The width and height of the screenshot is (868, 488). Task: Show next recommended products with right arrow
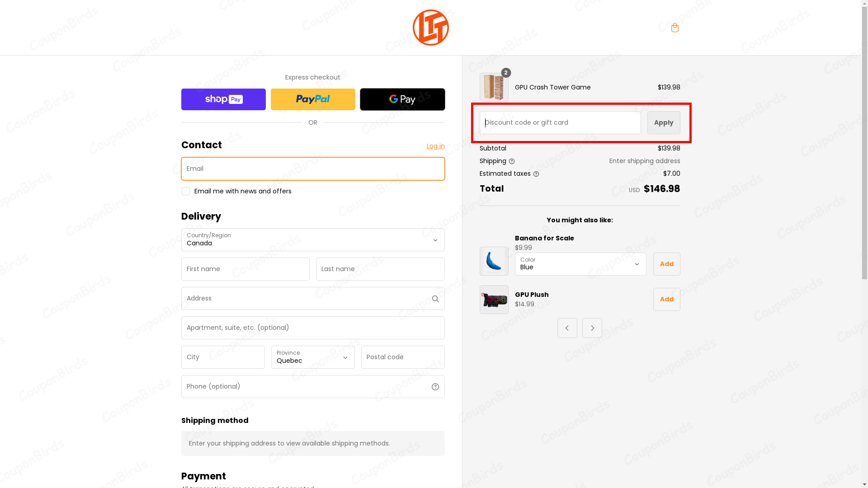[x=592, y=328]
